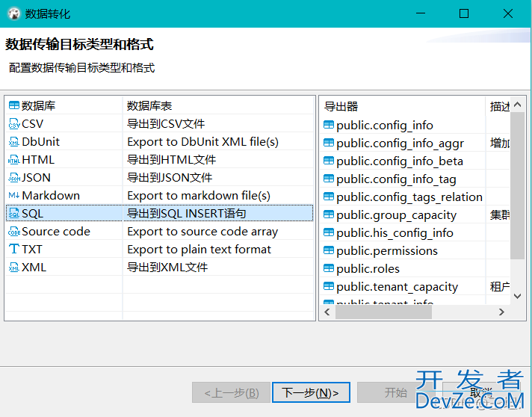This screenshot has width=532, height=417.
Task: Click scroll up arrow of table list
Action: pos(517,105)
